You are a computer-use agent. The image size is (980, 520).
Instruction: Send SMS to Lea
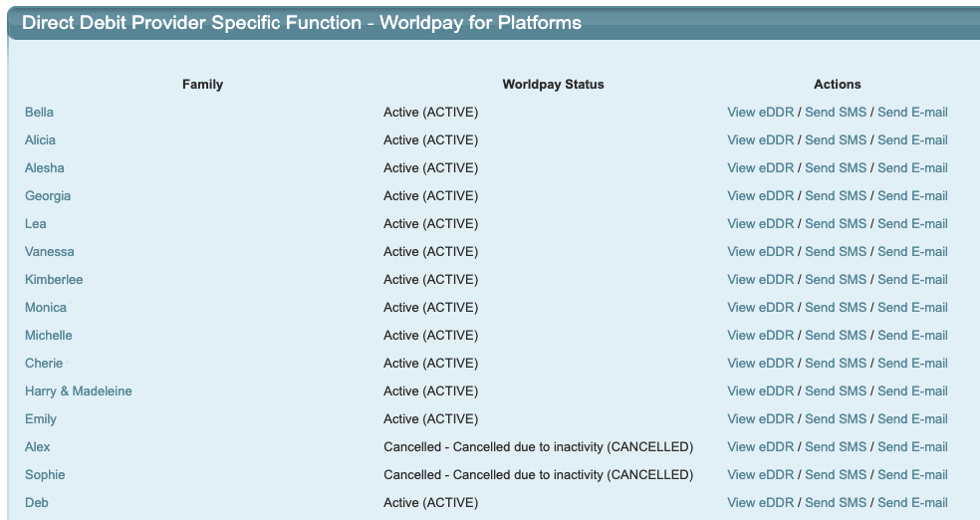point(836,224)
